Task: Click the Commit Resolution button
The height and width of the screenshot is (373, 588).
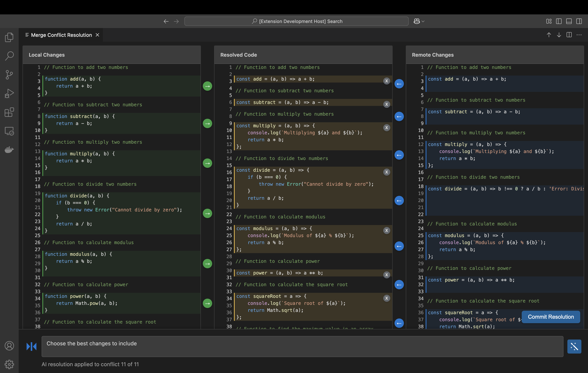Action: tap(551, 317)
